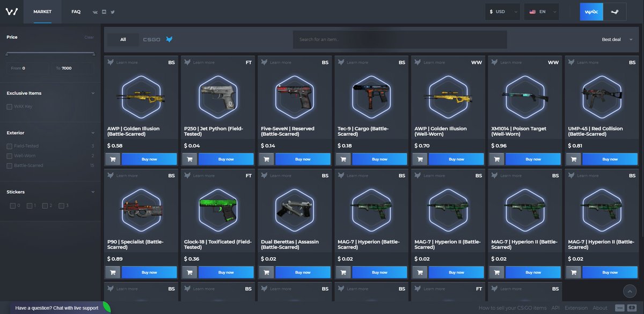The width and height of the screenshot is (644, 314).
Task: Check the Field-Tested exterior filter
Action: click(x=9, y=146)
